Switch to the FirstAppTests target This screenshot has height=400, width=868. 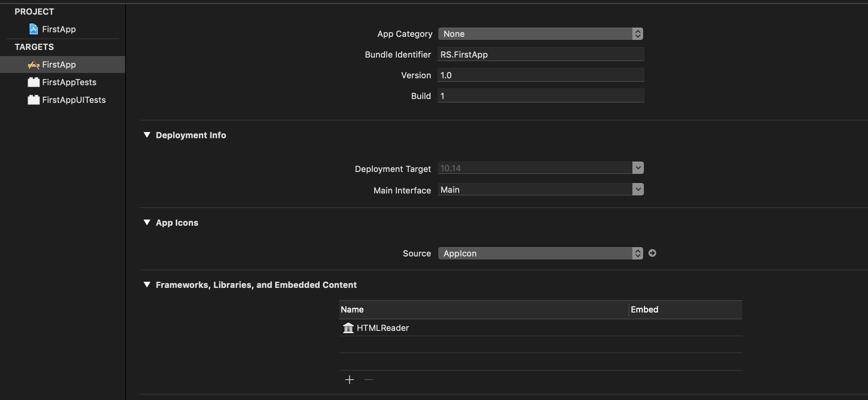coord(69,82)
